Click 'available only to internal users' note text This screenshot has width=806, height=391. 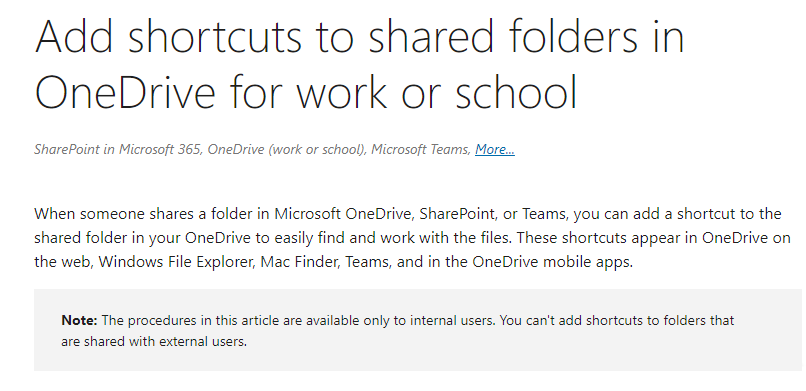[401, 321]
